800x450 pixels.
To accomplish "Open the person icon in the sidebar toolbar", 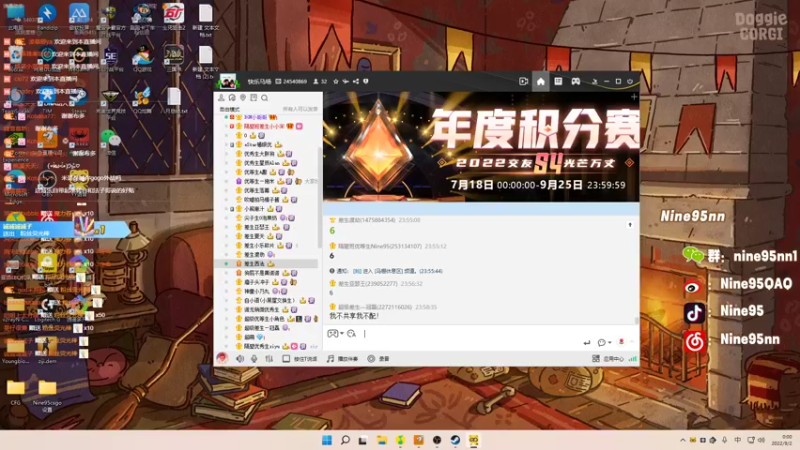I will 221,98.
